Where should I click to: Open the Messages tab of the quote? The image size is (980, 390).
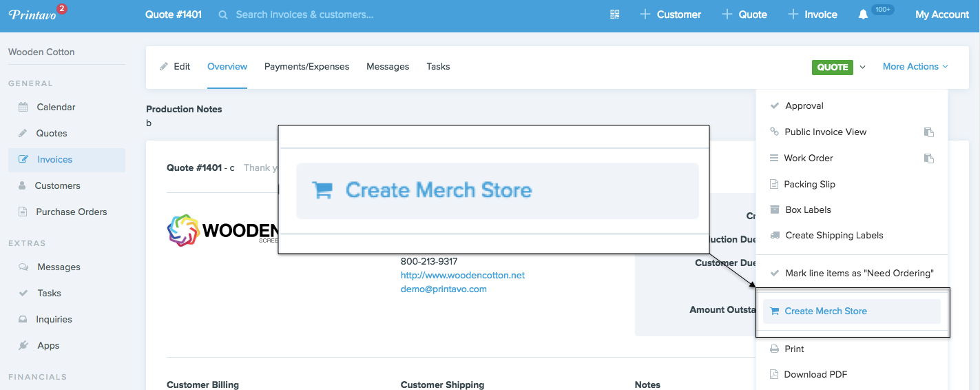[x=388, y=66]
